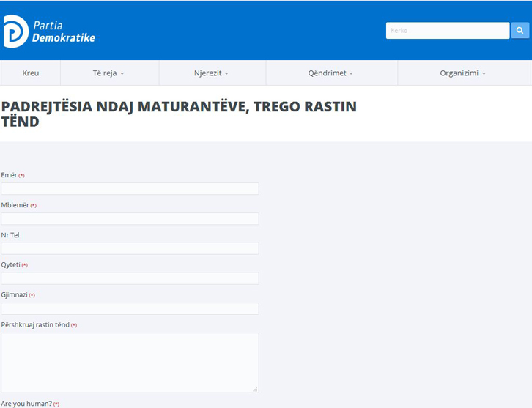
Task: Select the Gjimnazi input field
Action: (x=130, y=308)
